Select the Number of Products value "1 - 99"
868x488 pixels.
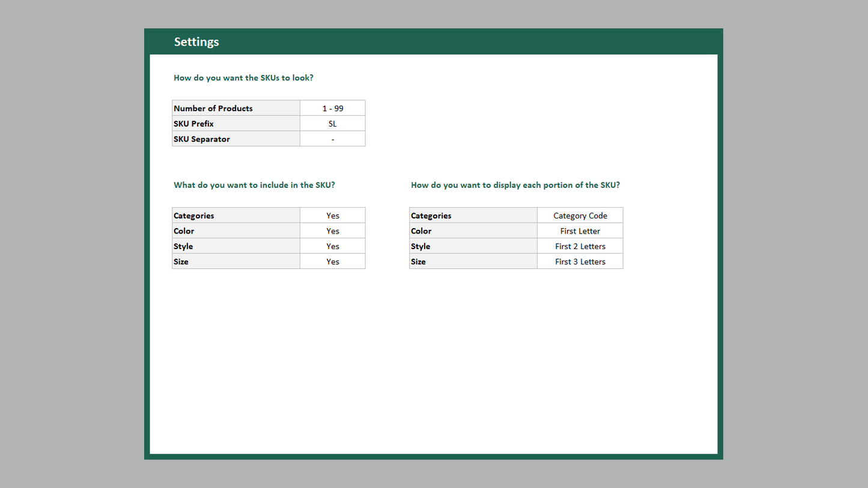(x=332, y=108)
